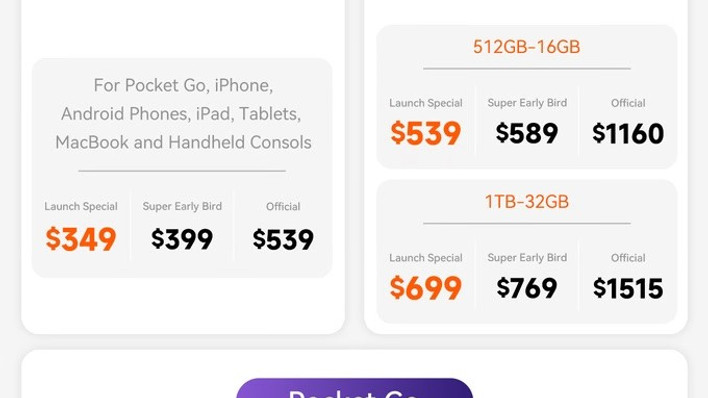Click Launch Special label above $699
Image resolution: width=708 pixels, height=398 pixels.
426,258
